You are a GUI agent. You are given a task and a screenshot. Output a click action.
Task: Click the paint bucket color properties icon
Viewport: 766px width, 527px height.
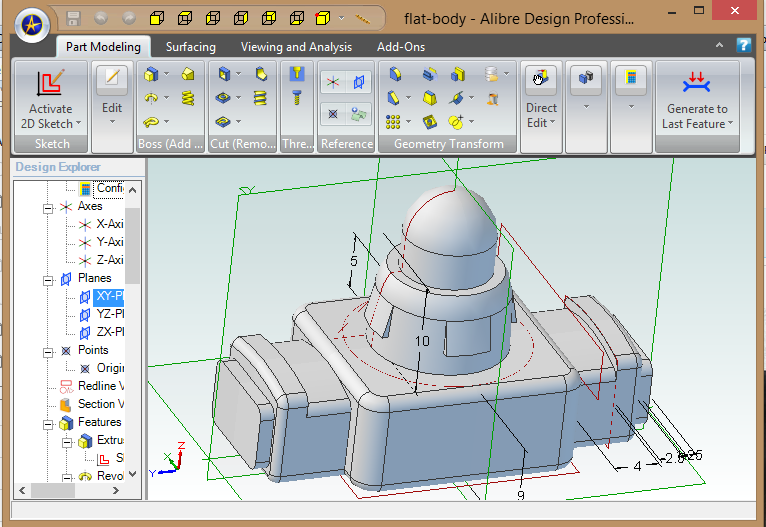tap(492, 98)
